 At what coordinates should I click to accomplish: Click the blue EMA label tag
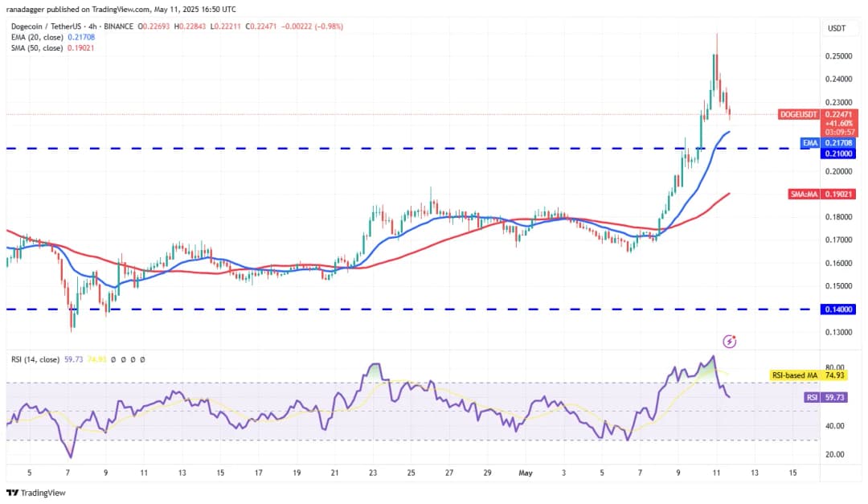tap(809, 142)
